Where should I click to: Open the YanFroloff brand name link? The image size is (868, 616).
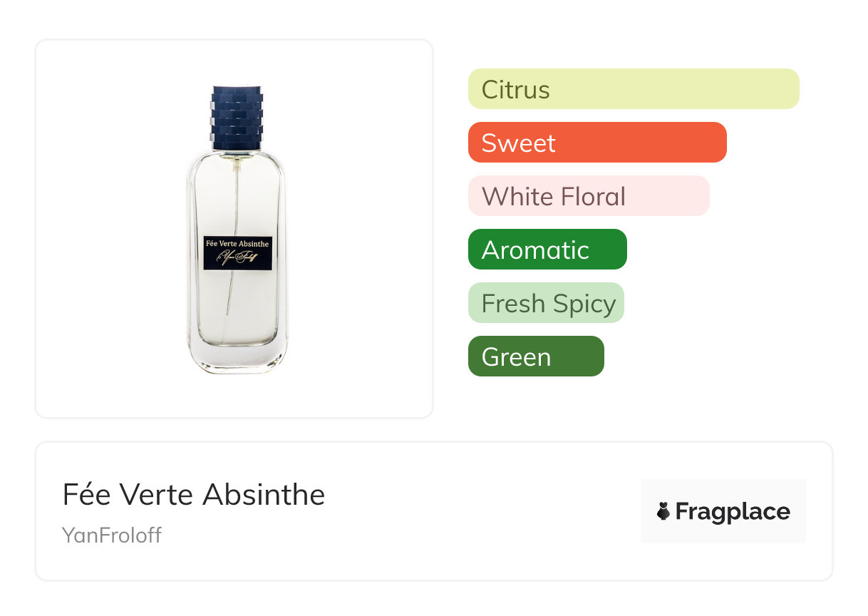(x=112, y=535)
